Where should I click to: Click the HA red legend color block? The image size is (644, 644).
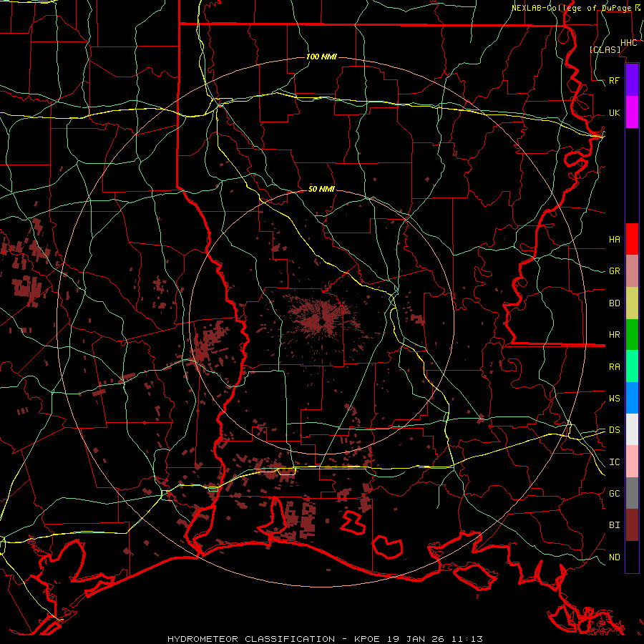click(632, 239)
